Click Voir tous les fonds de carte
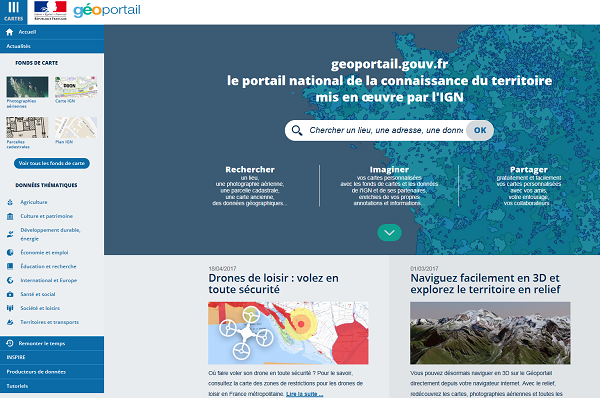The image size is (600, 398). [x=52, y=163]
